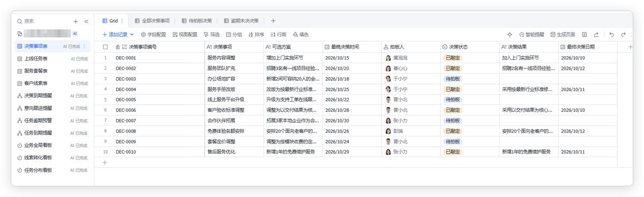This screenshot has width=644, height=197.
Task: Open the 决策状态 cell for DEC-0001
Action: pyautogui.click(x=470, y=57)
